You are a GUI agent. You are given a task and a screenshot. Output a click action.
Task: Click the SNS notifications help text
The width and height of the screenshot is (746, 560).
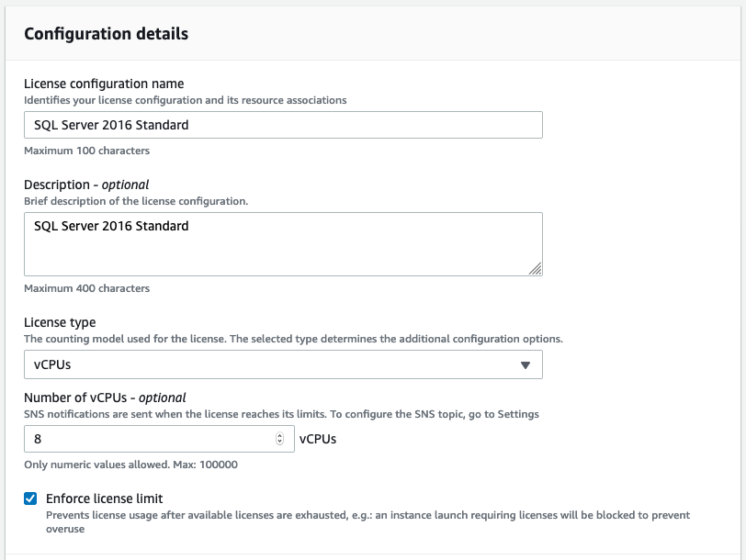pyautogui.click(x=281, y=414)
